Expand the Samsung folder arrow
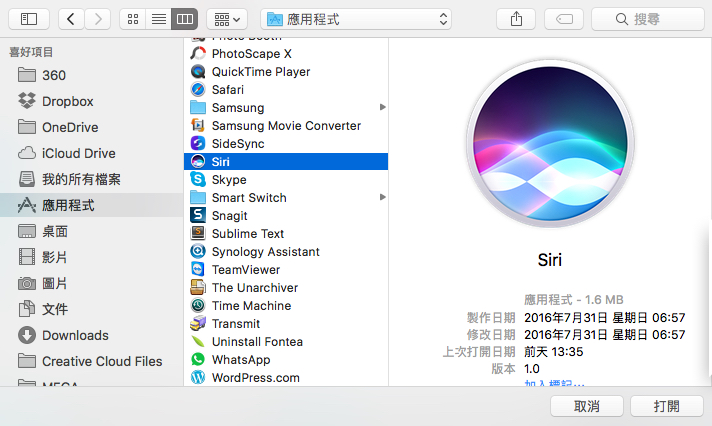 pos(382,107)
